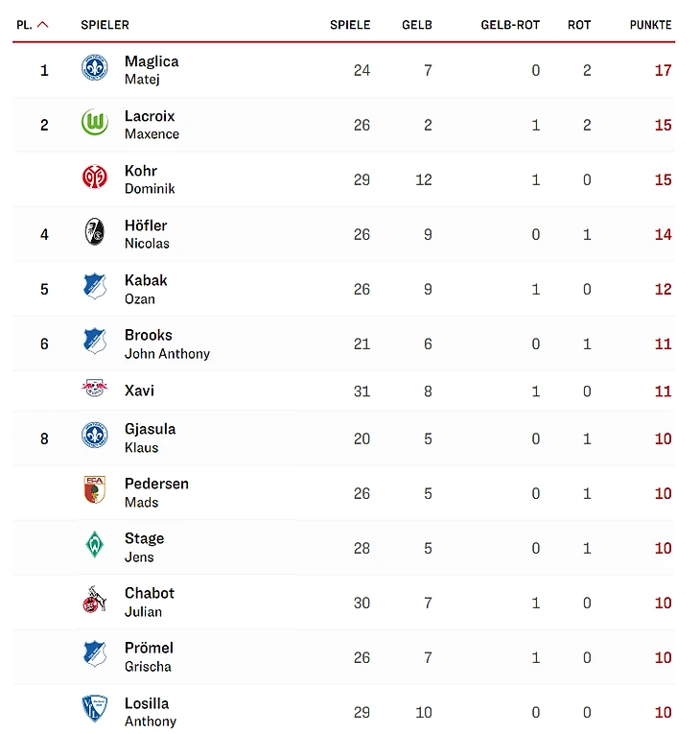Click the Hoffenheim logo beside Brooks
This screenshot has width=700, height=734.
[95, 343]
